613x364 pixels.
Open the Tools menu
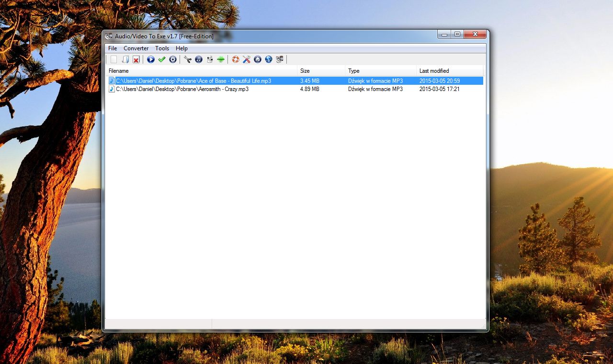click(162, 48)
